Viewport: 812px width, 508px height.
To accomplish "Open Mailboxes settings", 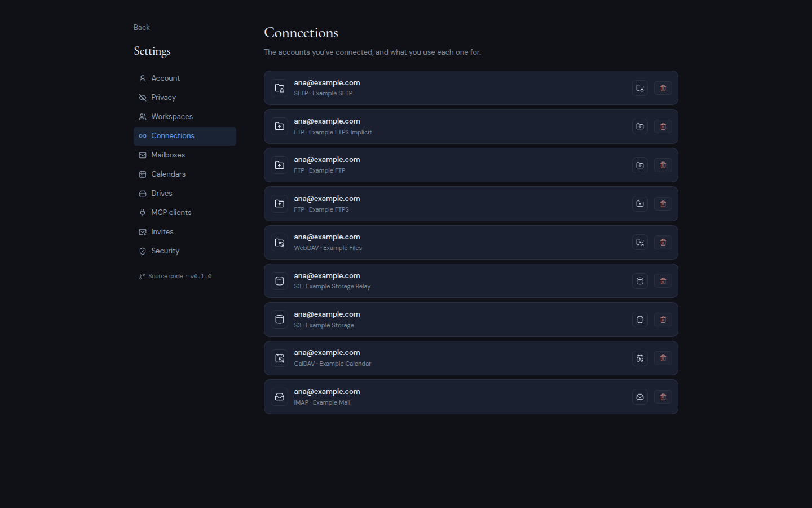I will click(185, 155).
